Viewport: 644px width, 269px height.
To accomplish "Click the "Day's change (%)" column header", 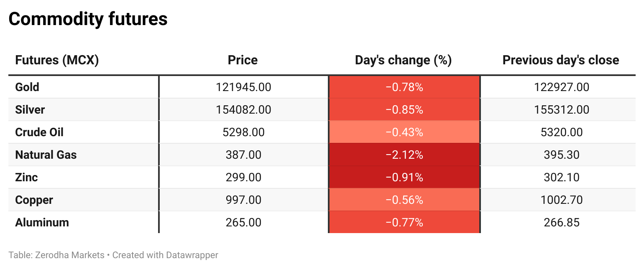I will point(403,60).
